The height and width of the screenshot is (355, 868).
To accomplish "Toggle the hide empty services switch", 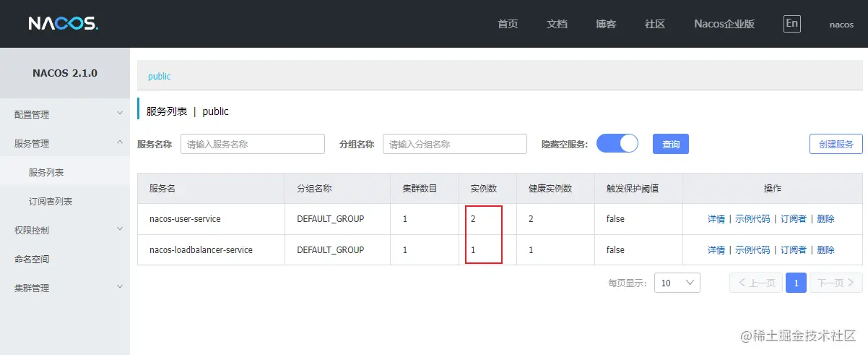I will point(617,143).
